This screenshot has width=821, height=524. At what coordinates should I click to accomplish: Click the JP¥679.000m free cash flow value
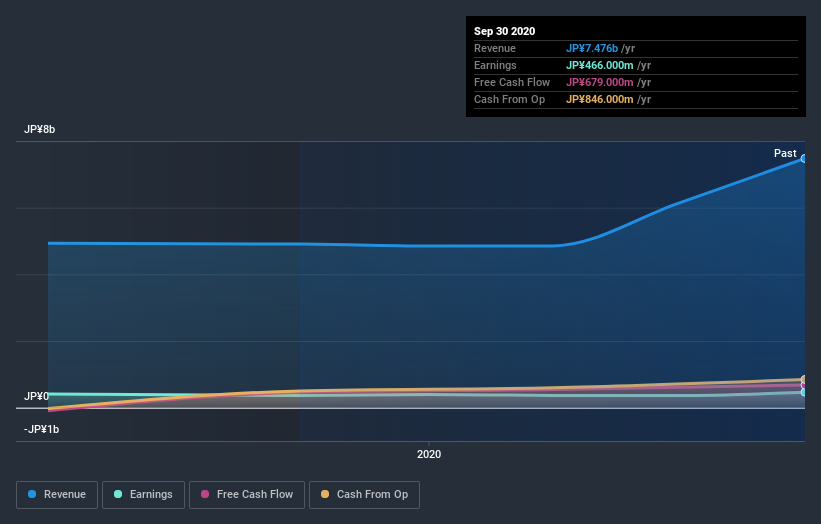[600, 82]
